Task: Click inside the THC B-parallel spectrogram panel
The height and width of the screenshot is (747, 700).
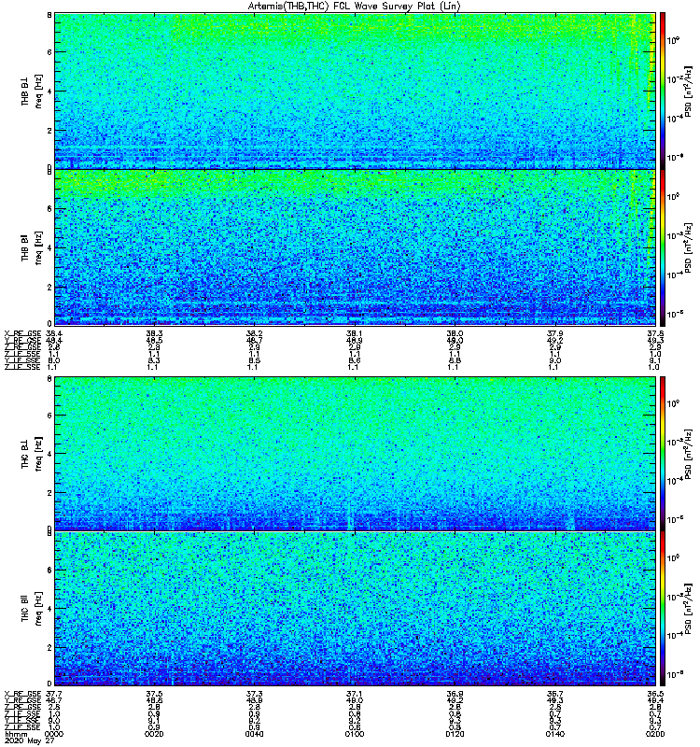Action: click(355, 609)
